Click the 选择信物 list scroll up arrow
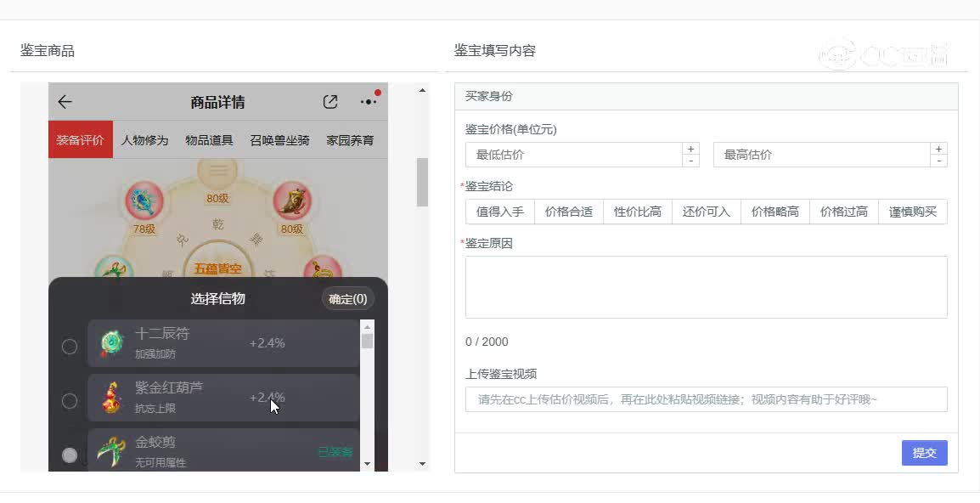980x503 pixels. coord(368,326)
